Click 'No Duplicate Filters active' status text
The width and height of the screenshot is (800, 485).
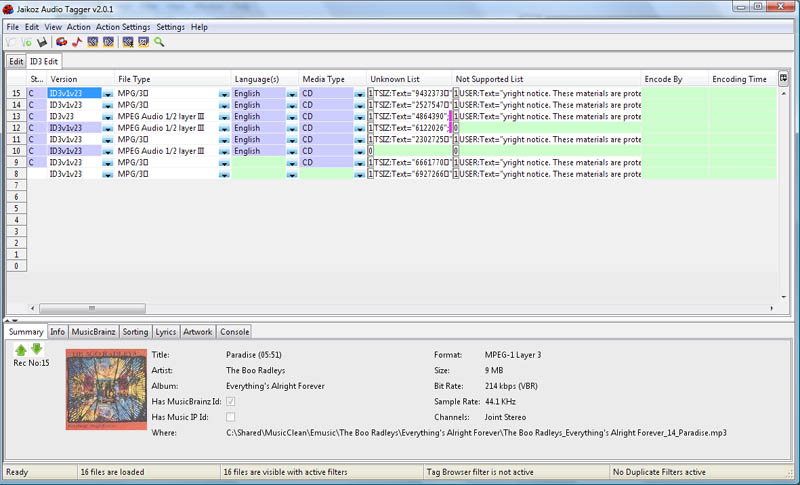(659, 472)
